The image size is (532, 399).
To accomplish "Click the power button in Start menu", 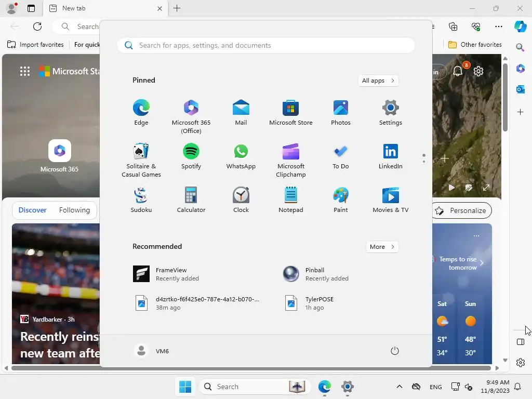I will coord(395,351).
